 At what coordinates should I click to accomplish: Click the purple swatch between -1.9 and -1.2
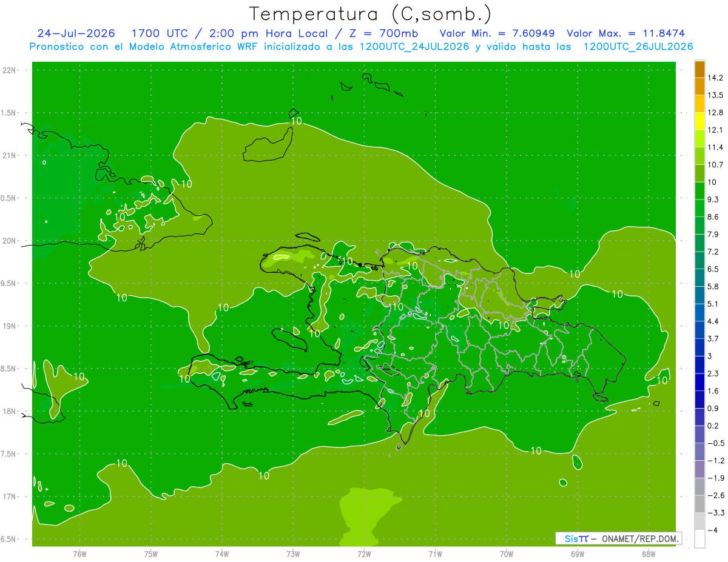(x=699, y=469)
